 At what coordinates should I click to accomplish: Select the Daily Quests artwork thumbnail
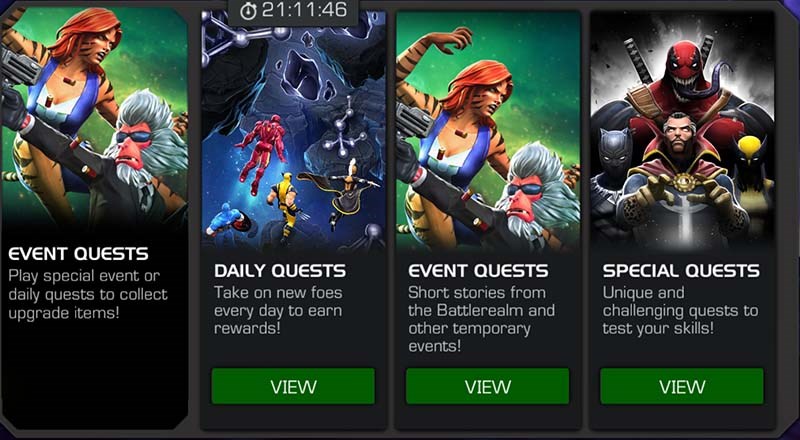(293, 131)
